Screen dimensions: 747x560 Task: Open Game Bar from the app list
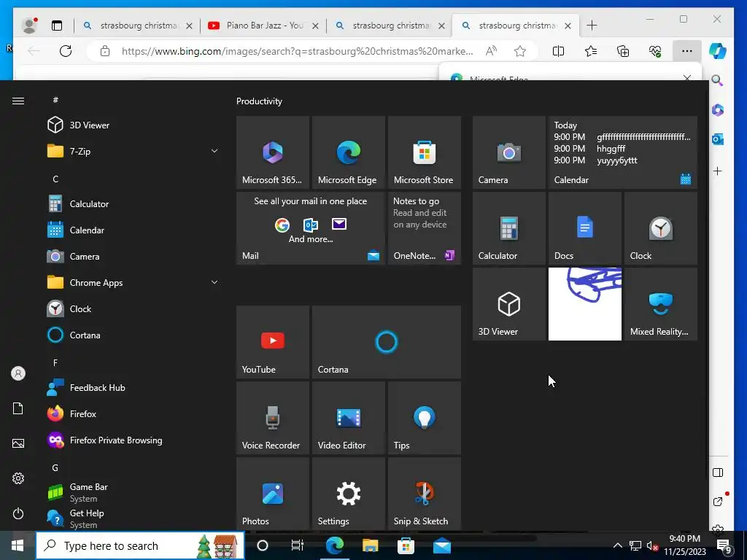133,492
